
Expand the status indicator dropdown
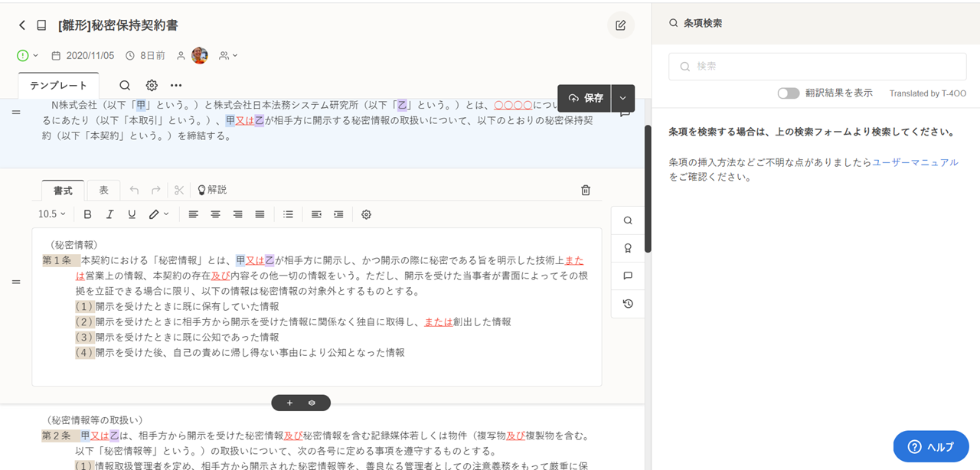pos(28,55)
